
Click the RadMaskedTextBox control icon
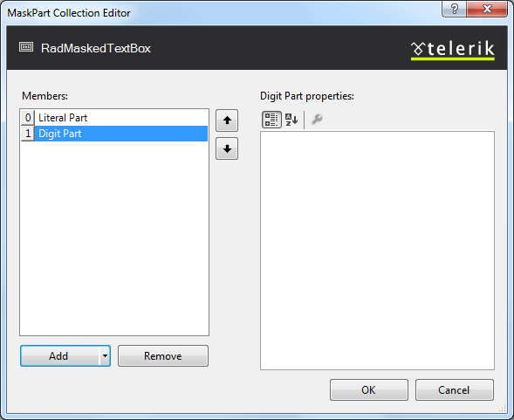pyautogui.click(x=26, y=47)
